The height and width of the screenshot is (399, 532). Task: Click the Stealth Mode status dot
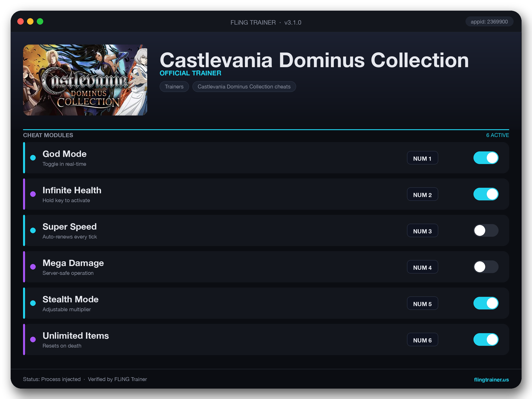tap(33, 303)
